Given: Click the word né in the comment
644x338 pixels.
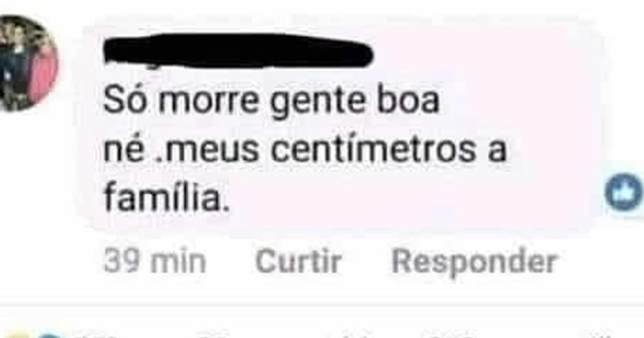Looking at the screenshot, I should click(124, 150).
